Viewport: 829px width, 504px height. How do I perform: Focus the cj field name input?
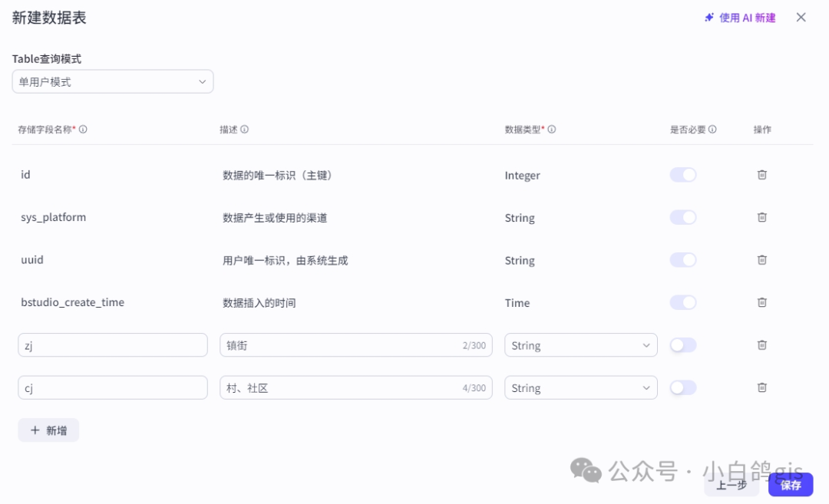click(113, 387)
